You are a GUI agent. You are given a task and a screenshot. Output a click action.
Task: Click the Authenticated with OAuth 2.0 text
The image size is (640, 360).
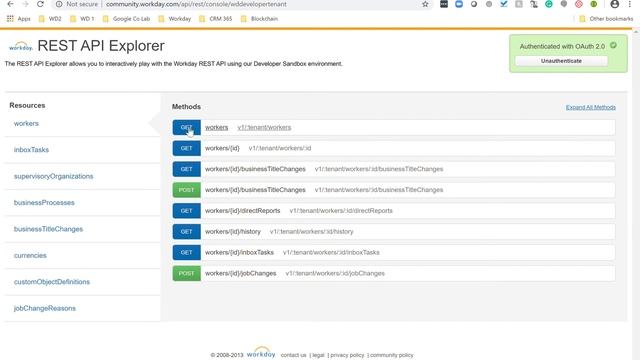point(562,47)
